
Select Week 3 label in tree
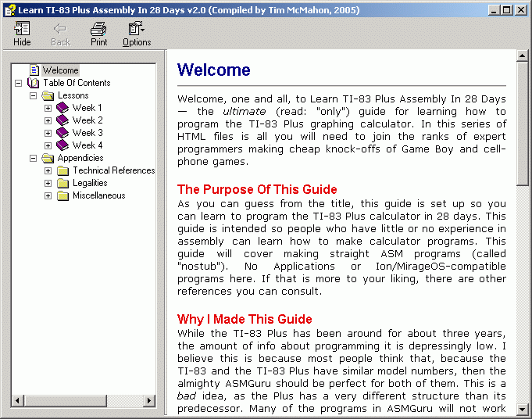click(87, 133)
